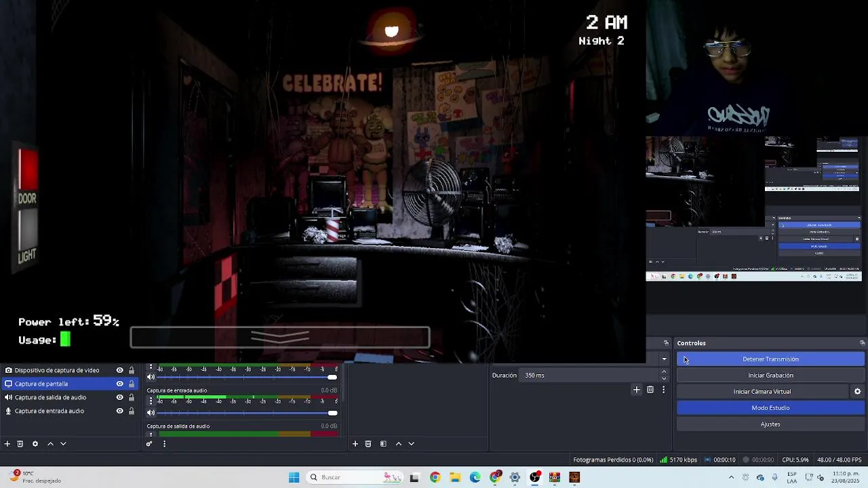This screenshot has height=488, width=868.
Task: Click the Duración 350 ms input field
Action: click(590, 375)
